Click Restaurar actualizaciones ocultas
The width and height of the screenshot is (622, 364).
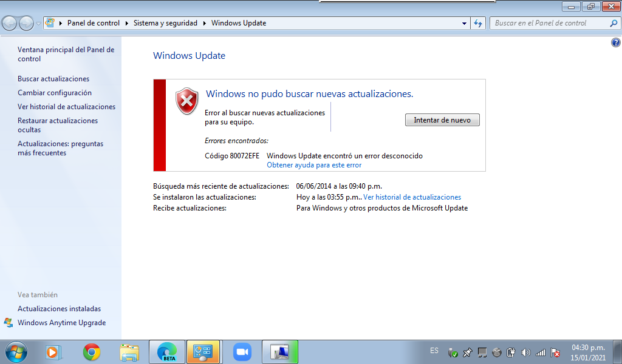58,125
